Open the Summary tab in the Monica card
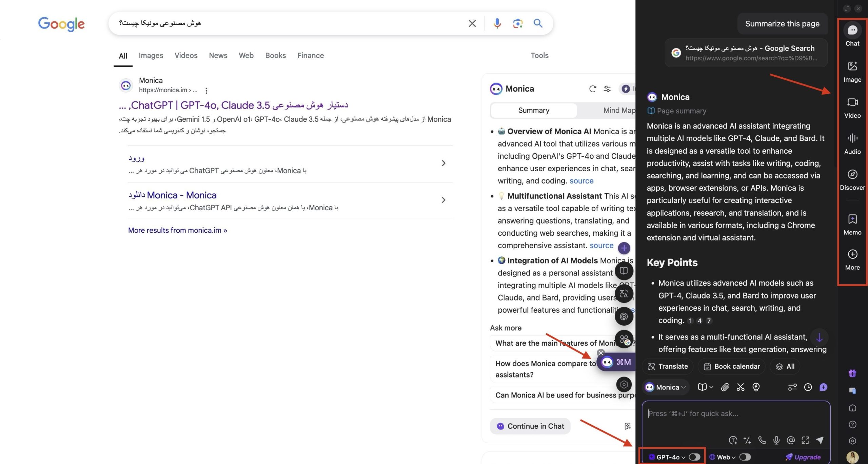Viewport: 868px width, 464px height. tap(533, 110)
